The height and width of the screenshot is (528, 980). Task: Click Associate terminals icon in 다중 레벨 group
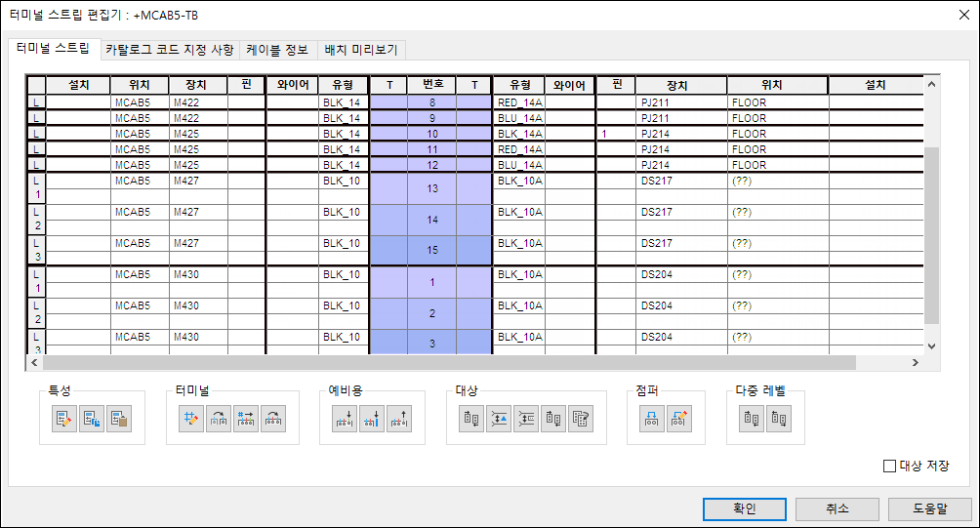(x=752, y=419)
